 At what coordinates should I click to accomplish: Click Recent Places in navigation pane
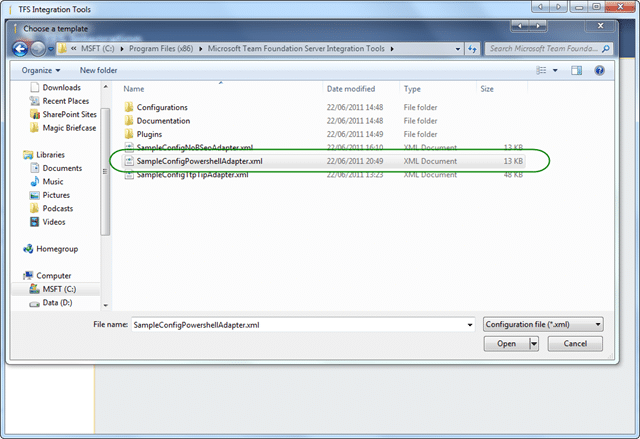(65, 101)
